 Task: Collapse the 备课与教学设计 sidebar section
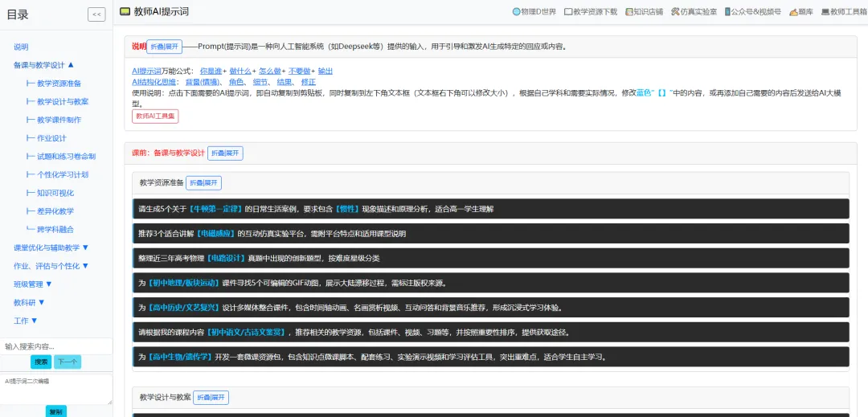(43, 65)
